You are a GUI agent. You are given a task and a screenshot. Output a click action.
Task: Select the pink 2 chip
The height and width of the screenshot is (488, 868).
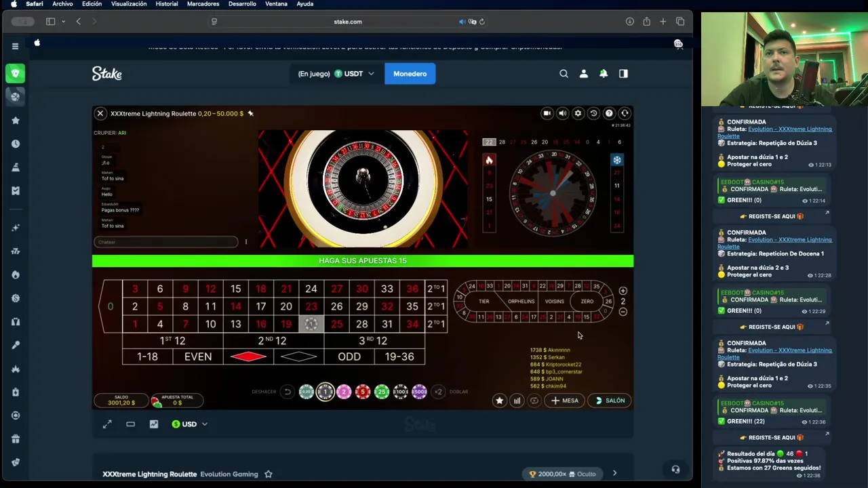pyautogui.click(x=344, y=392)
